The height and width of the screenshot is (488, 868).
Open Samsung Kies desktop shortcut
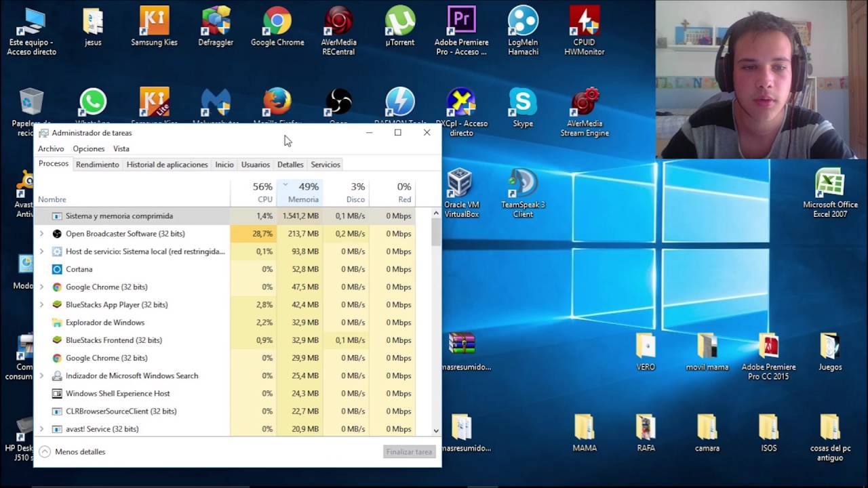[x=154, y=27]
